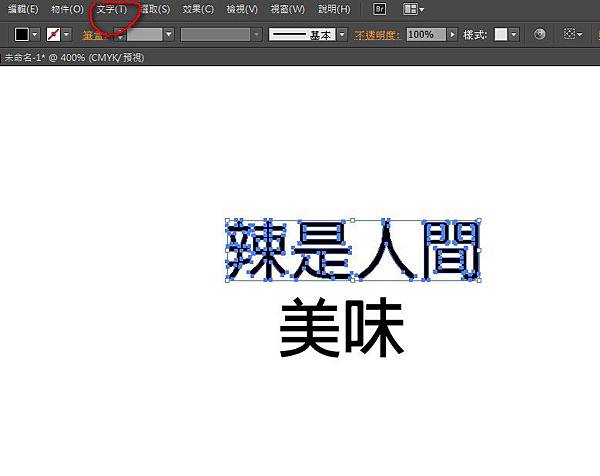Open the opacity slider arrow

452,34
